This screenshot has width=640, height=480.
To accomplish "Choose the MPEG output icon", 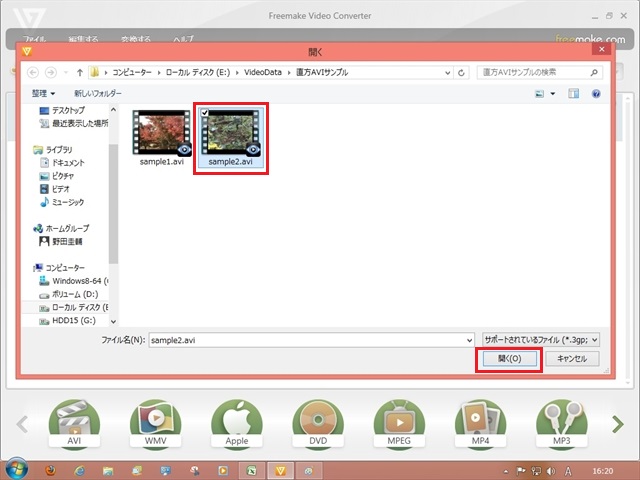I will tap(398, 422).
